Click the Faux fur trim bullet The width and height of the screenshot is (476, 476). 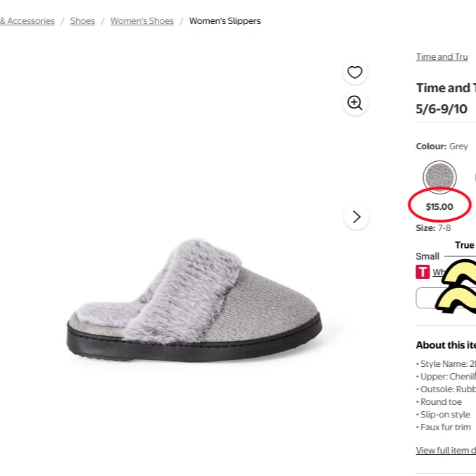444,427
